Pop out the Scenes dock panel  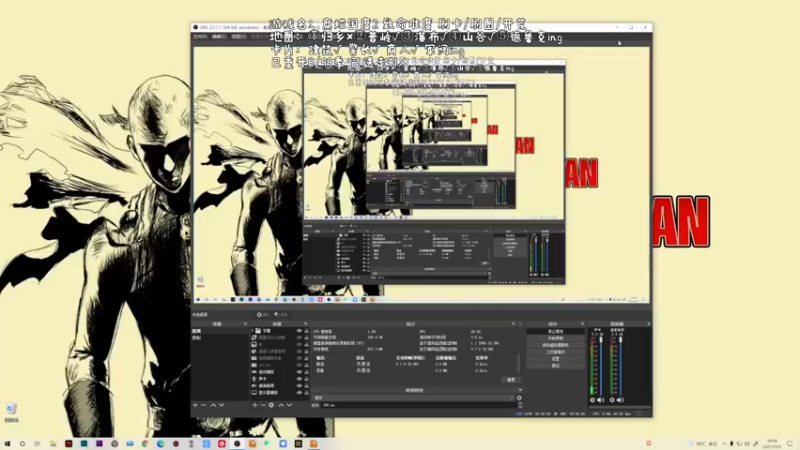coord(245,324)
